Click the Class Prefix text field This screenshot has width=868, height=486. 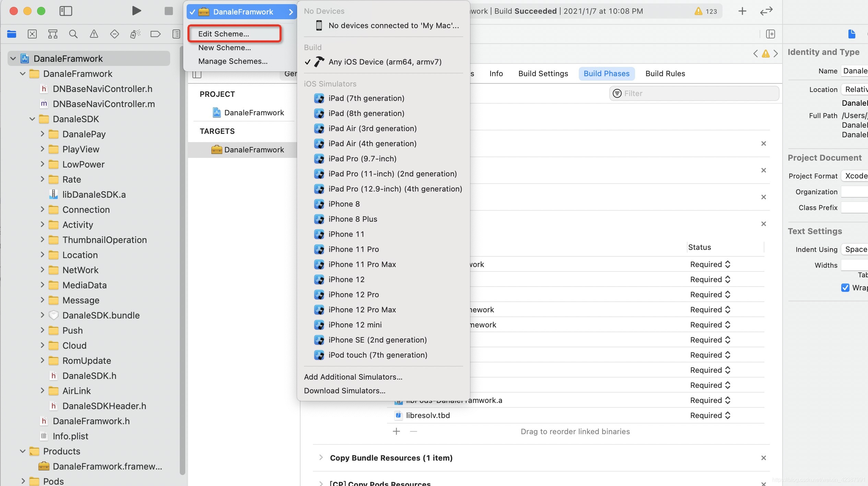coord(855,208)
